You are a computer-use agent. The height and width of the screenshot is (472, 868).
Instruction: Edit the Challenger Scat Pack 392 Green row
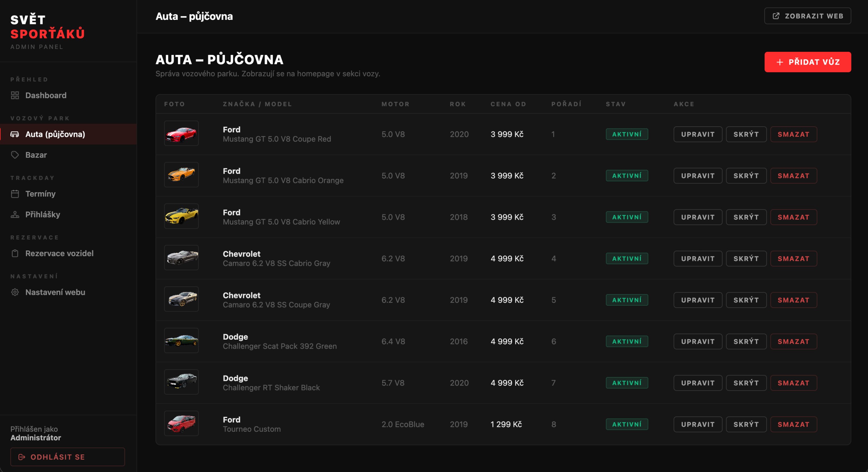point(698,342)
